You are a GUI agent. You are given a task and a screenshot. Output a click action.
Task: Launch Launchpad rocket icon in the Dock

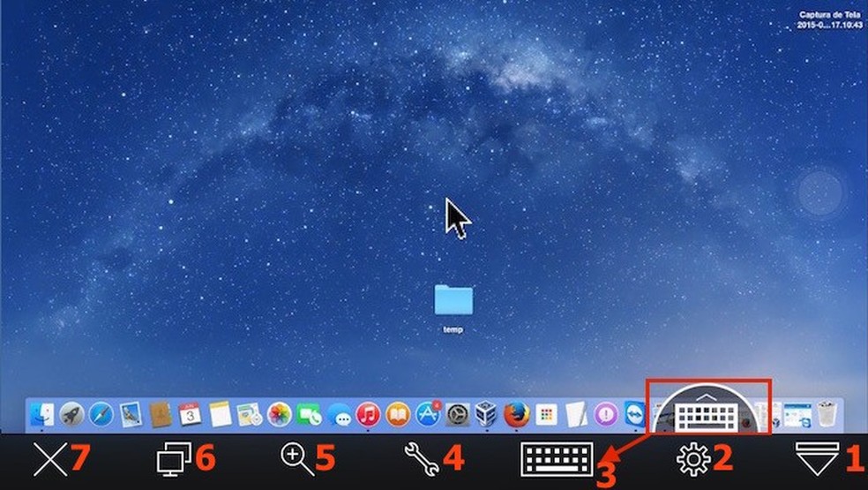point(72,415)
